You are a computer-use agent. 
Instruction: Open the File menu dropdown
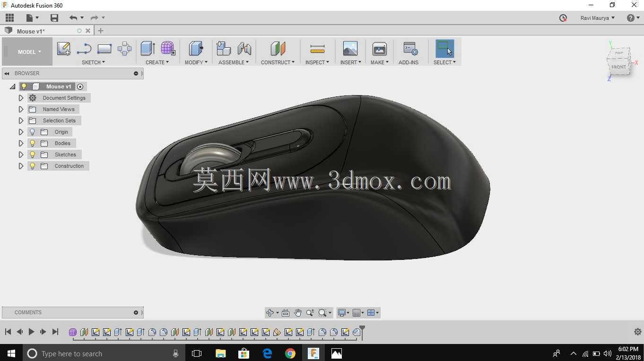pyautogui.click(x=32, y=18)
